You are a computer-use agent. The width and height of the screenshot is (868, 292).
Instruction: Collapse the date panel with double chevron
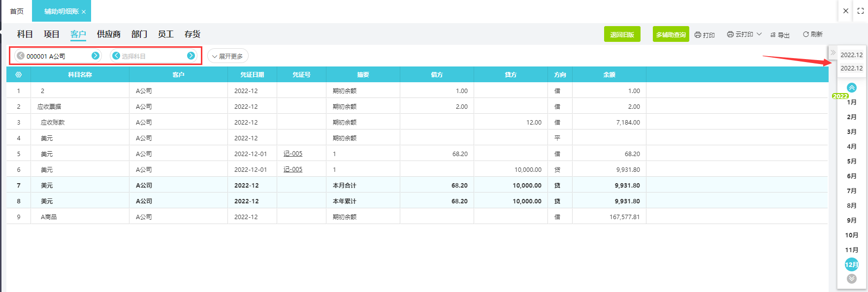(x=833, y=52)
